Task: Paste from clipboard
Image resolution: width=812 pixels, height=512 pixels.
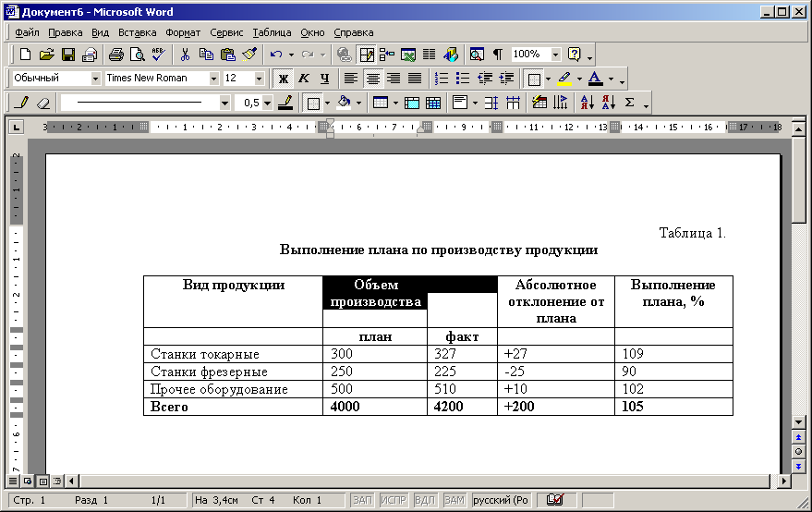Action: (228, 55)
